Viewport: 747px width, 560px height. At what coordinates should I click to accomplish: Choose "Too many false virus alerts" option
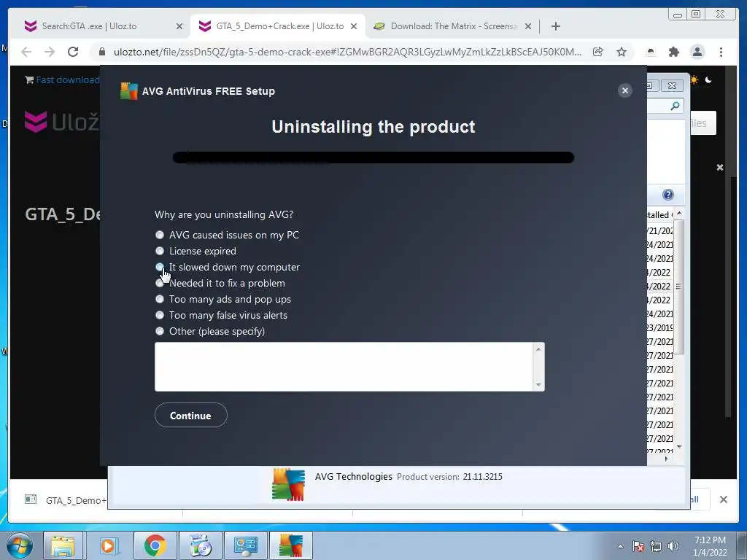160,315
